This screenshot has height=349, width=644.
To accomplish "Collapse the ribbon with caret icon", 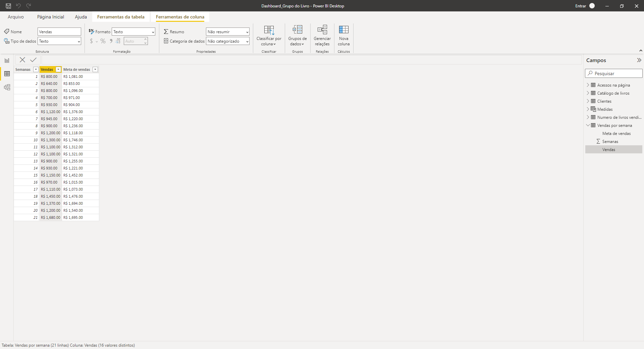I will 641,51.
